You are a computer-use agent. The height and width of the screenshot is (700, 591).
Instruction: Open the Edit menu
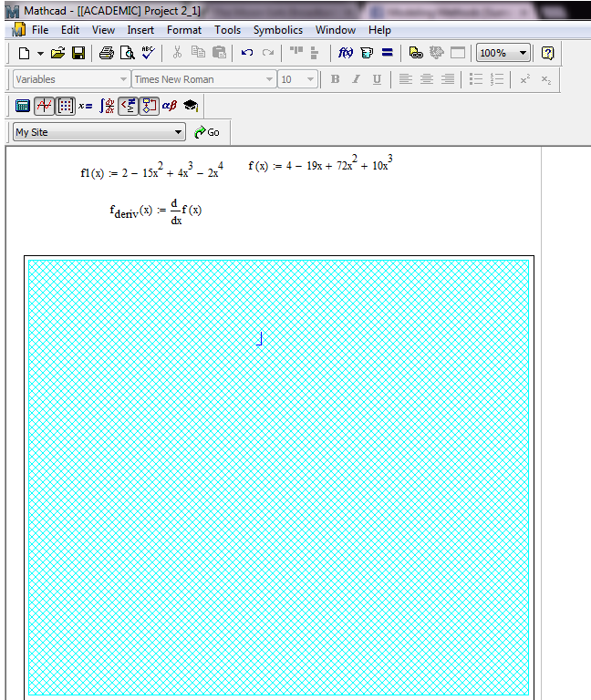click(70, 30)
